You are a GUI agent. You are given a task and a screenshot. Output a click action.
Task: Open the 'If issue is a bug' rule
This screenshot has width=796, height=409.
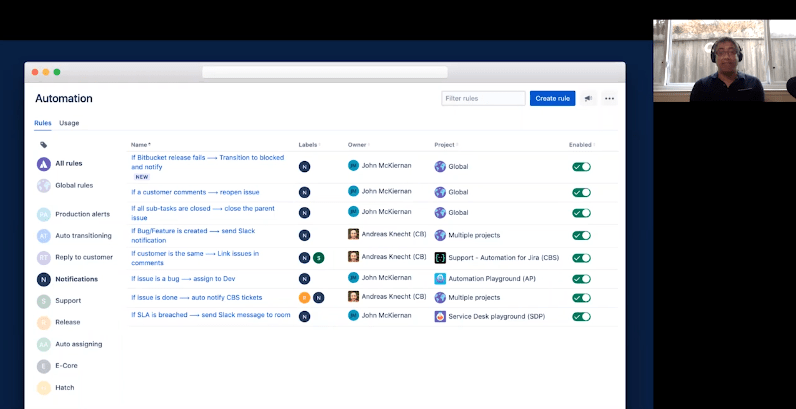(182, 278)
